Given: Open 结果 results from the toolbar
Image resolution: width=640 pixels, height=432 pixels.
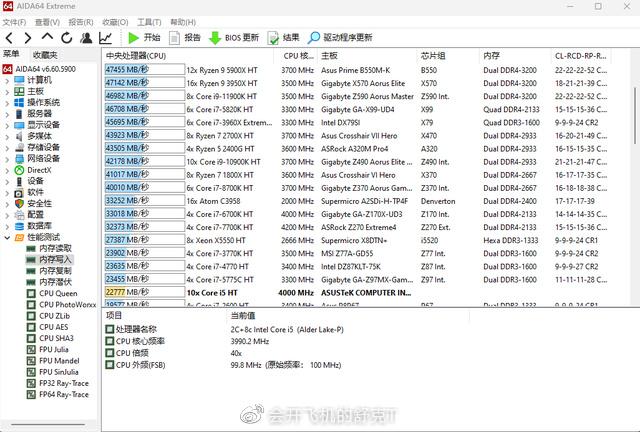Looking at the screenshot, I should coord(283,38).
